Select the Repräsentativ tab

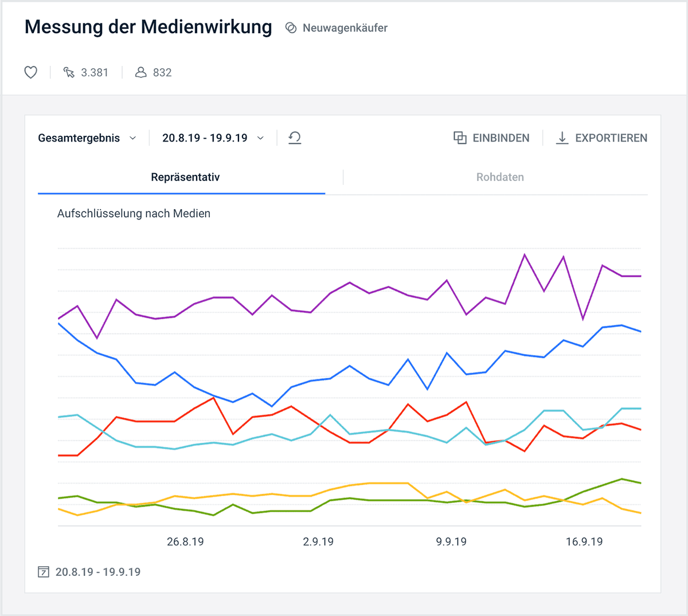click(185, 177)
